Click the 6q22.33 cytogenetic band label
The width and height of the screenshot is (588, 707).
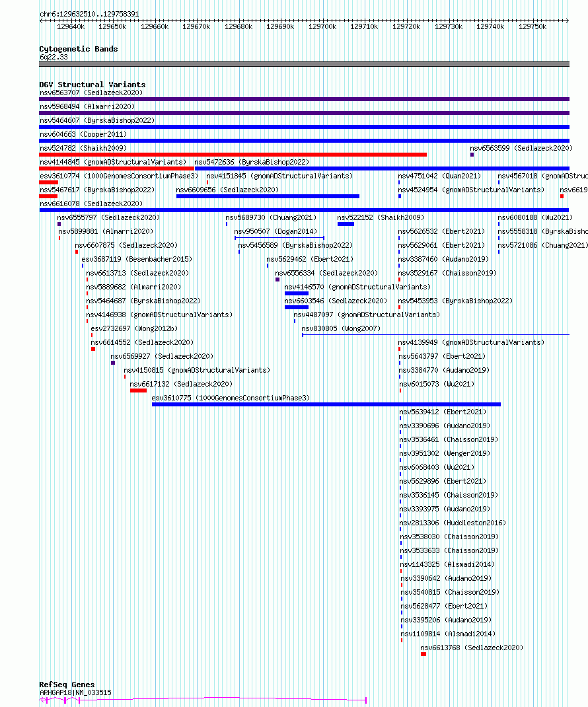54,57
